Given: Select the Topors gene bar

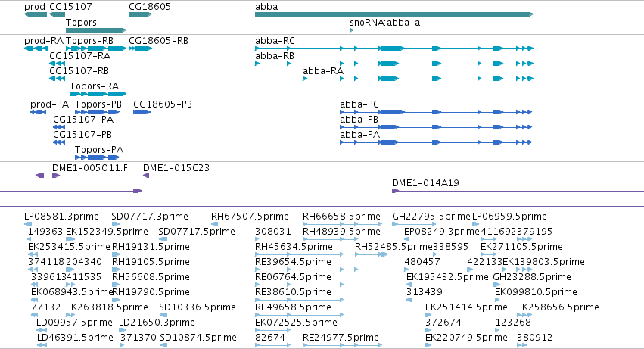Looking at the screenshot, I should [x=96, y=30].
